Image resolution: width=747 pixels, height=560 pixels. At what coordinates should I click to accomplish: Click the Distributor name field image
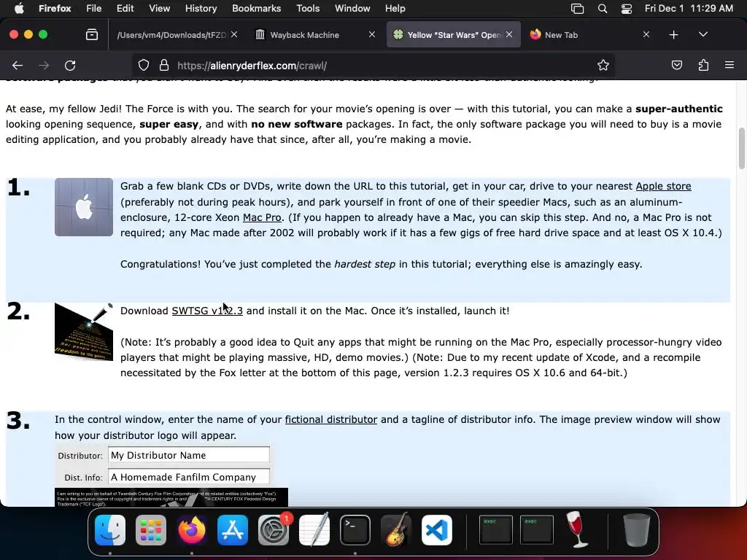(x=189, y=455)
